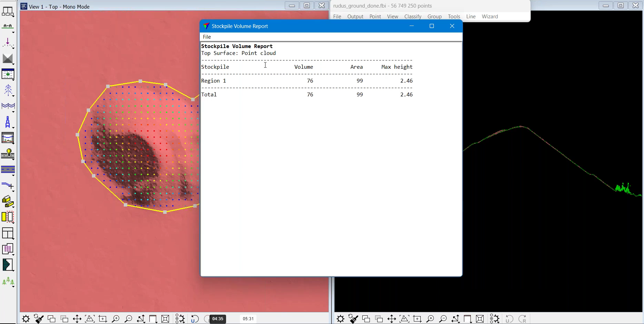Viewport: 644px width, 324px height.
Task: Select the blue dotted tree tool
Action: 8,90
